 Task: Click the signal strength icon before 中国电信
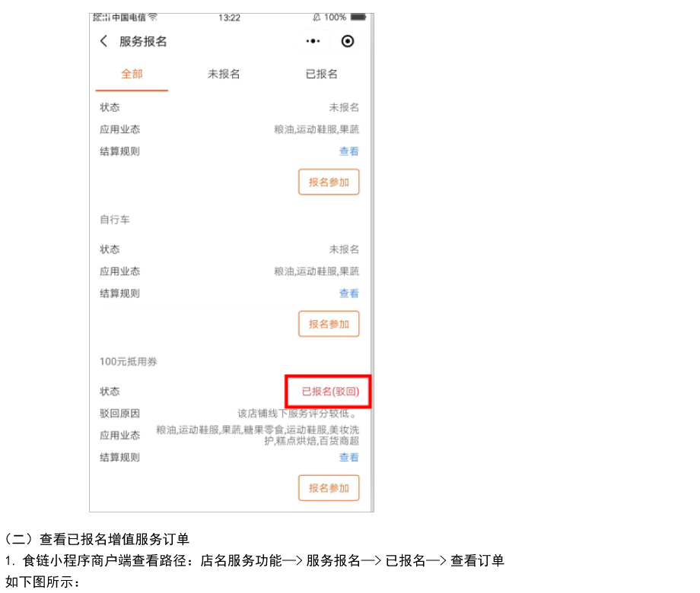(101, 17)
